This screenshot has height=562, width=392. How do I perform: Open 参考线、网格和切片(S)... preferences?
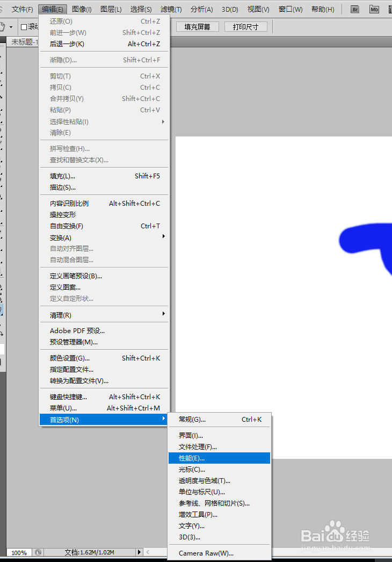coord(219,503)
